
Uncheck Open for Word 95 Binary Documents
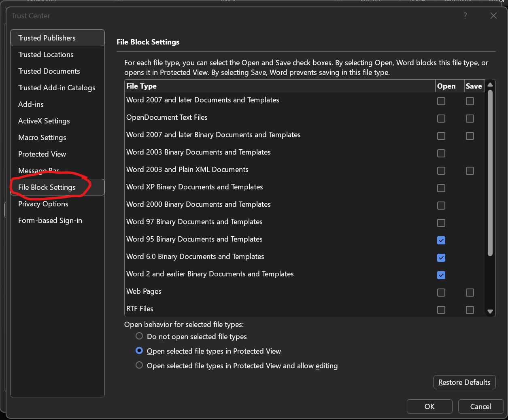441,240
